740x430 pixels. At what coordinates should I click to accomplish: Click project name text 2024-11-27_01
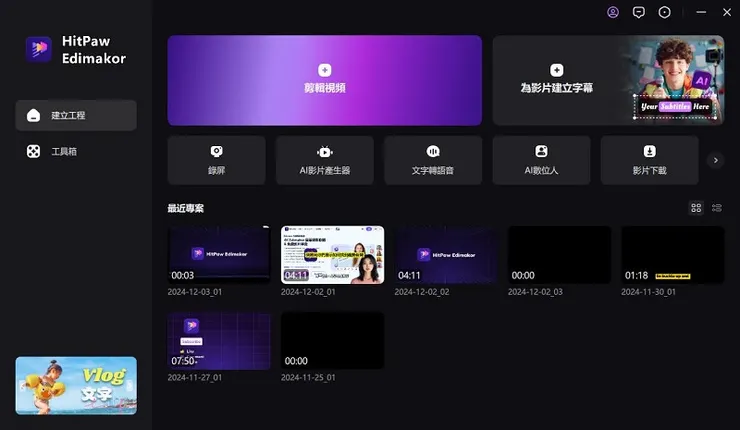194,378
